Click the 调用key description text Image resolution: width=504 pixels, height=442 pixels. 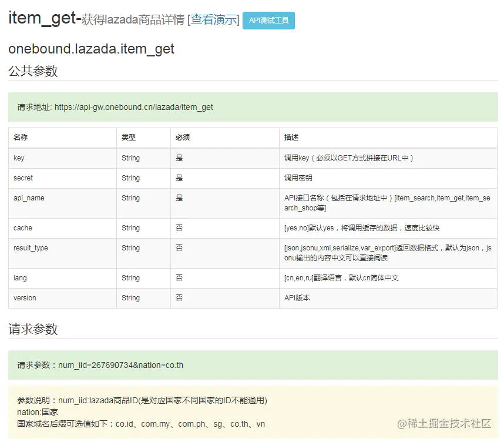click(x=349, y=158)
